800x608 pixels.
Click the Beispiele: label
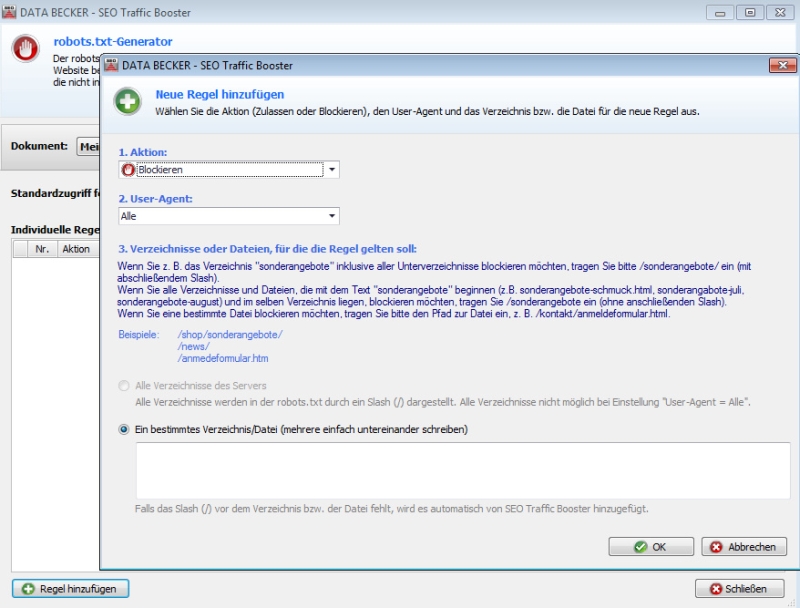139,335
